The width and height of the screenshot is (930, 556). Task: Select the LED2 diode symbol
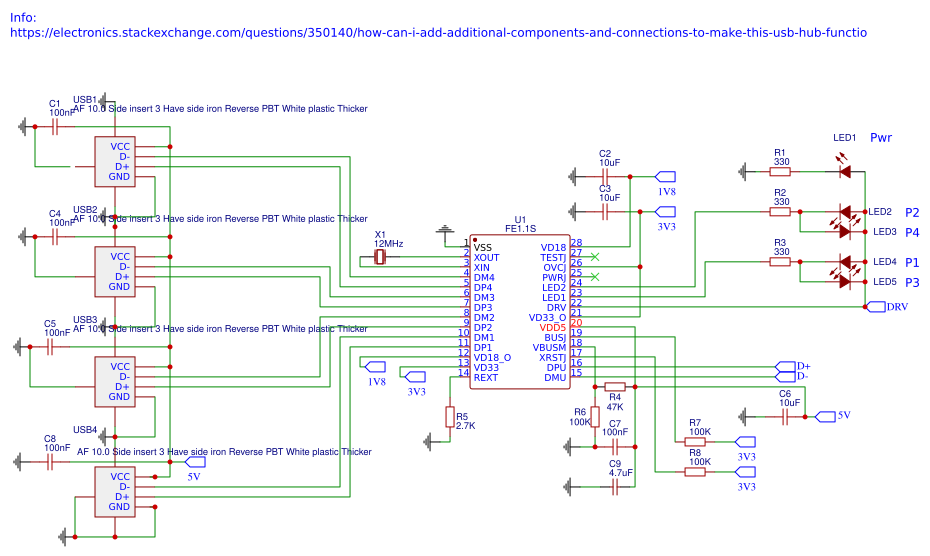coord(845,212)
